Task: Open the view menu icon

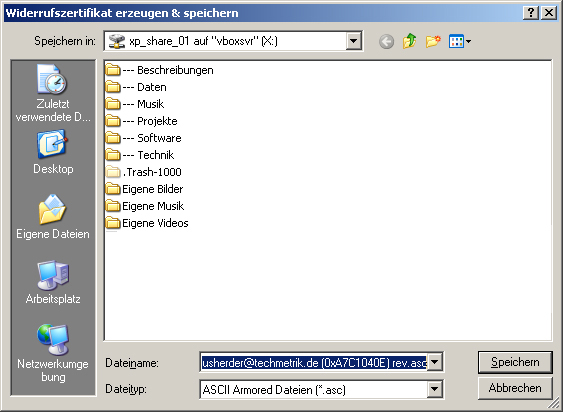Action: [x=460, y=41]
